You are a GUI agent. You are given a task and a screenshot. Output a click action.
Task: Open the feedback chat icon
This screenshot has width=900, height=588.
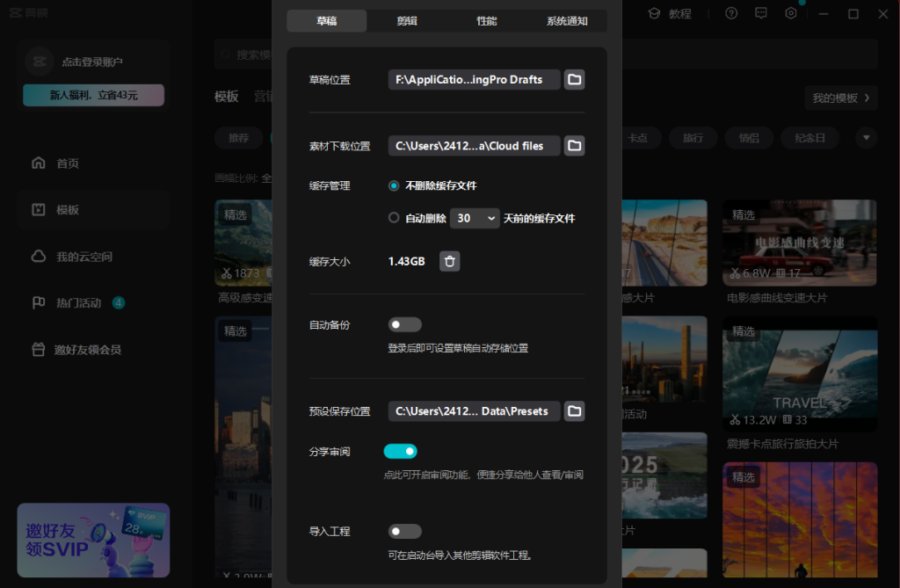(760, 13)
